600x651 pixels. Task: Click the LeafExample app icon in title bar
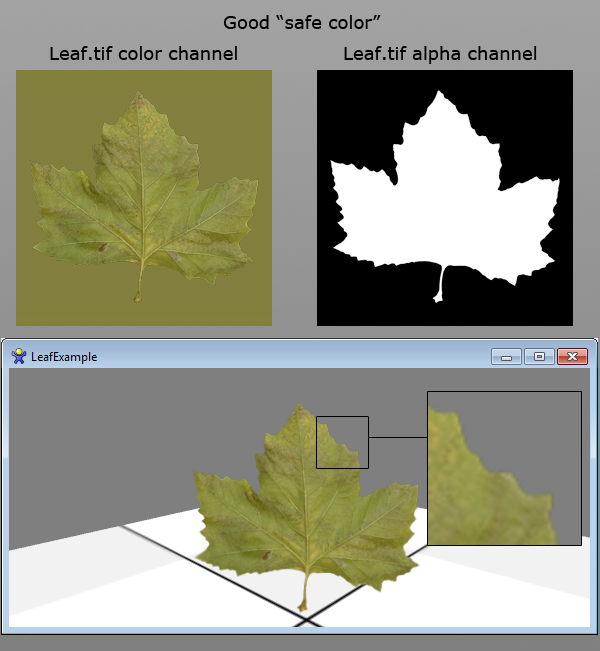tap(18, 356)
